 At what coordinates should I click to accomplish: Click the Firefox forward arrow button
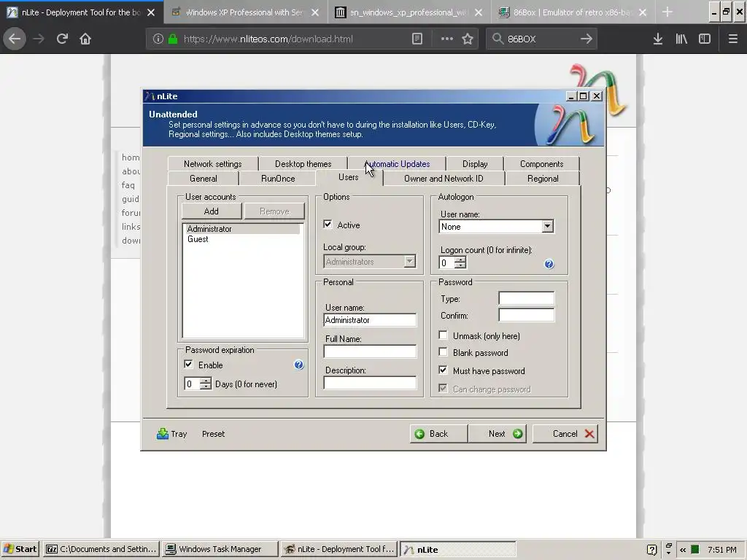coord(39,39)
